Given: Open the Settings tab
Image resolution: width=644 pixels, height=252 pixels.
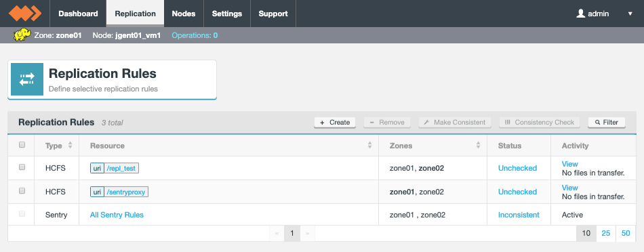Looking at the screenshot, I should tap(226, 14).
